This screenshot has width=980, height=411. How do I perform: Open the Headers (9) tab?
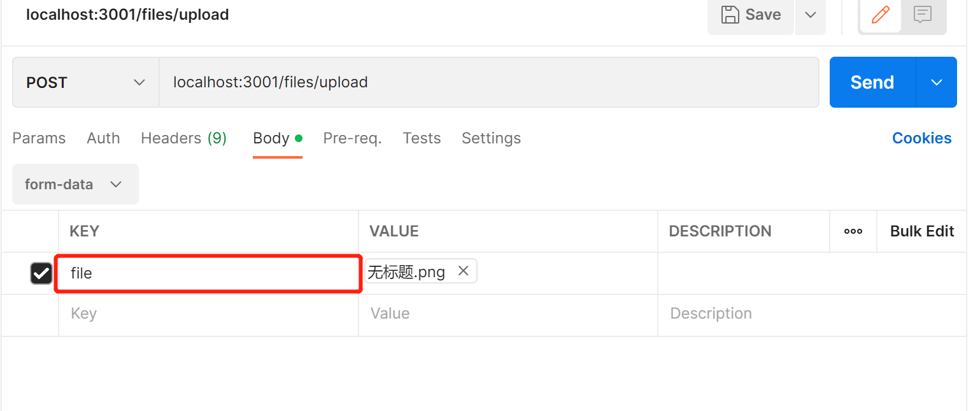(x=183, y=138)
